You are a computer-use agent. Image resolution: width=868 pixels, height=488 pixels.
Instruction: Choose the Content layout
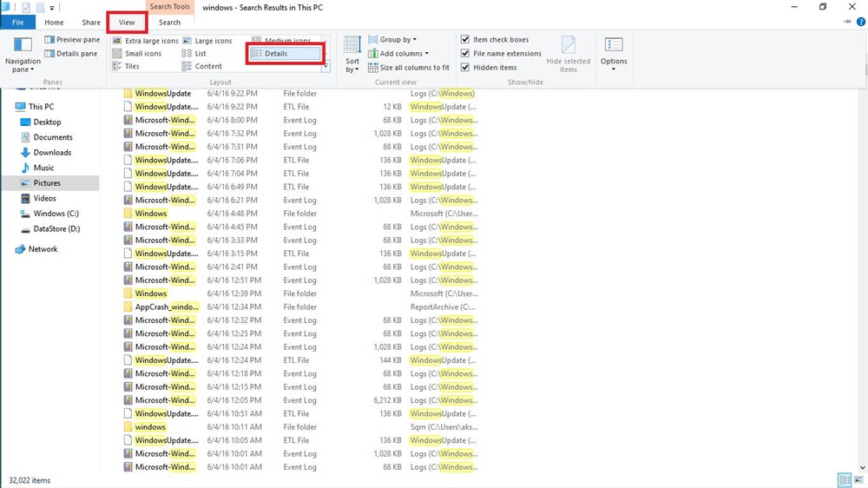tap(202, 67)
